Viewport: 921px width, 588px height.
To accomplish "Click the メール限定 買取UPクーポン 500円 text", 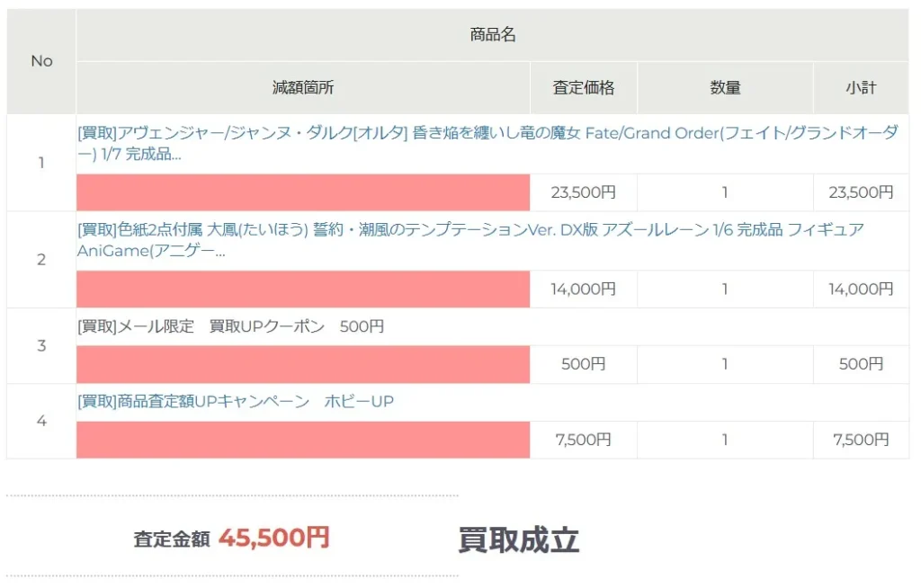I will [230, 326].
